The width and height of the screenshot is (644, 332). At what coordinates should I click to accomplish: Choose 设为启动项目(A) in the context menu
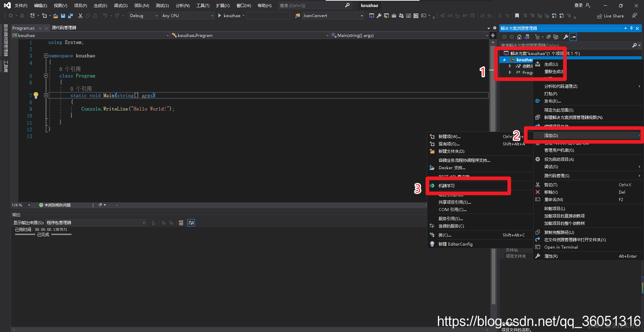coord(588,159)
